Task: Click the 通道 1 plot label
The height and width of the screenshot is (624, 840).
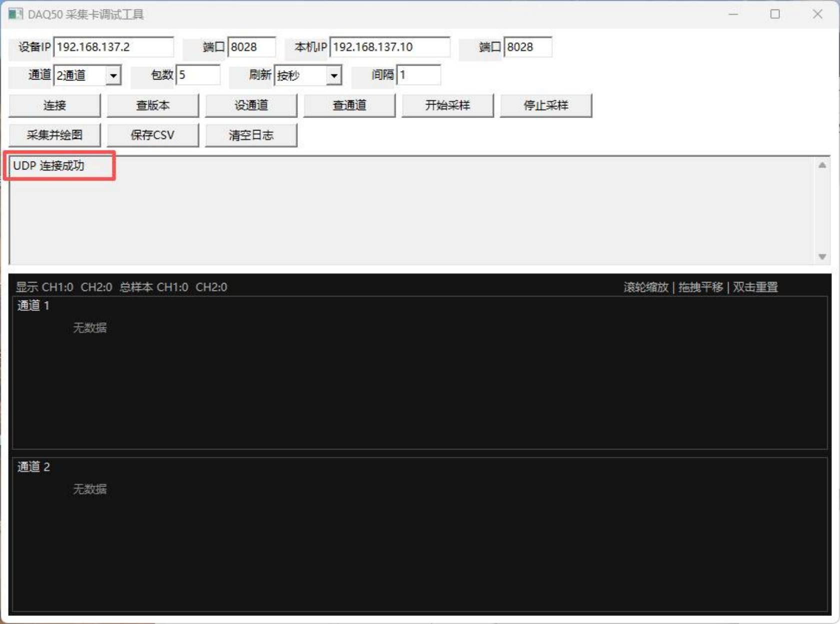Action: click(x=33, y=305)
